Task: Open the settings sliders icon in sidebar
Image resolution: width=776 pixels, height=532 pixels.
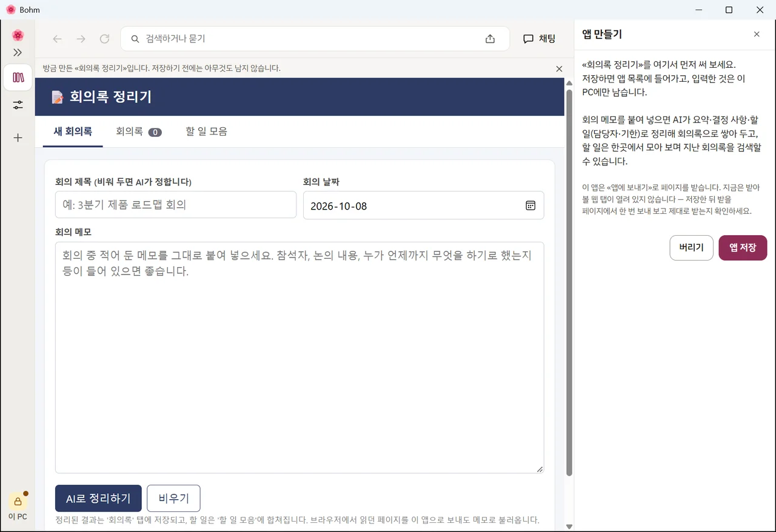Action: (x=18, y=105)
